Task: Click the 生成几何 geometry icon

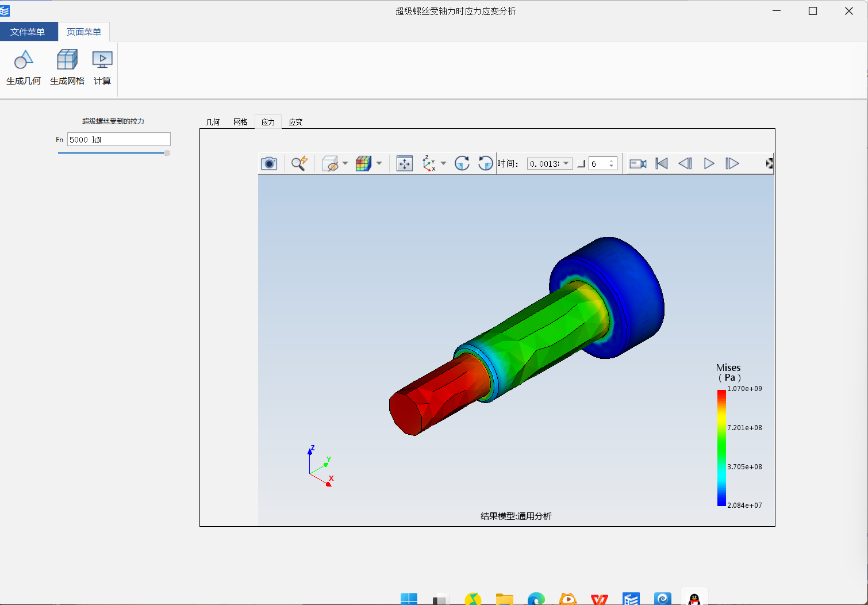Action: [x=24, y=59]
